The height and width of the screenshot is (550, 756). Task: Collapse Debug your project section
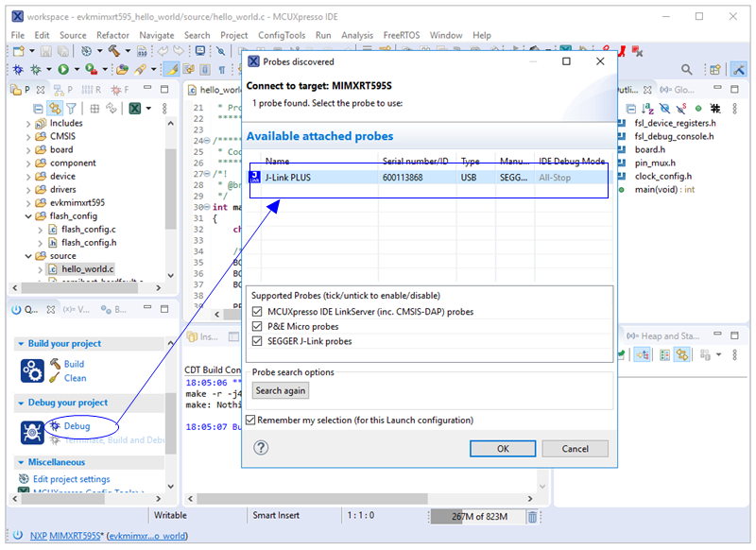[21, 403]
